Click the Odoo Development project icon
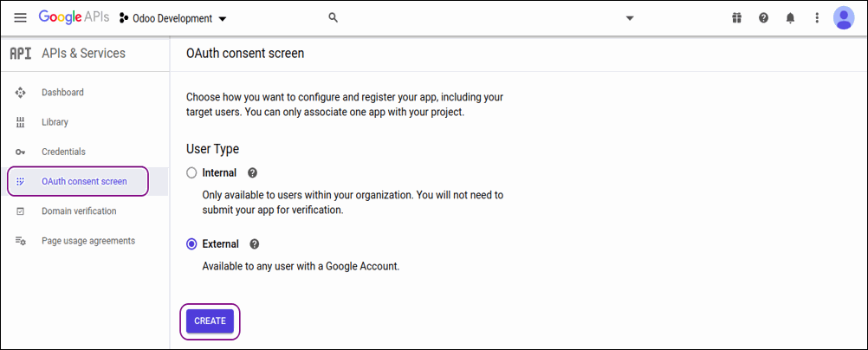This screenshot has width=868, height=350. 124,18
